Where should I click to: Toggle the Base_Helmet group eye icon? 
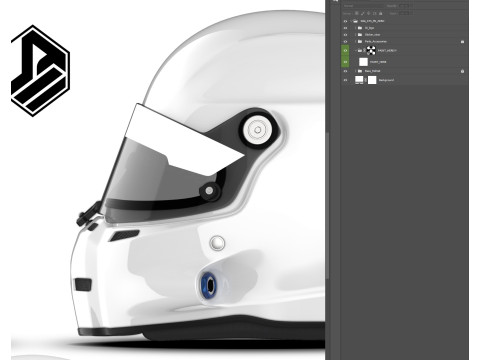(345, 71)
